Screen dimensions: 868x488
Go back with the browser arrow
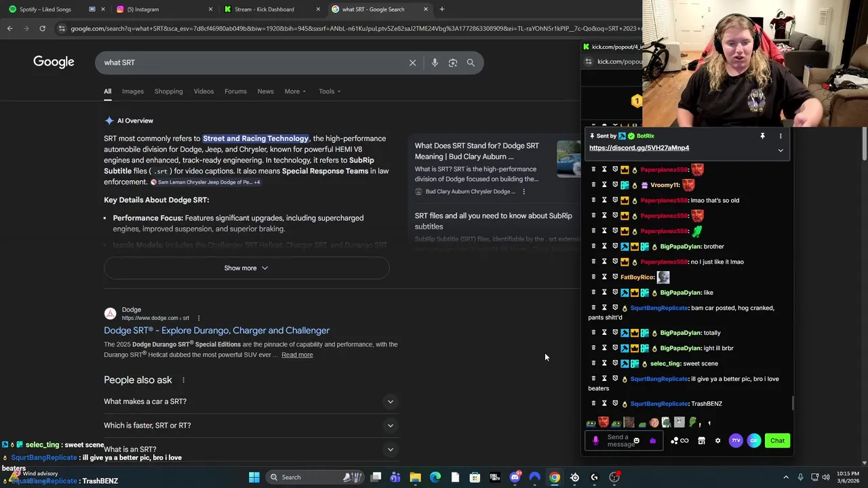pos(9,28)
